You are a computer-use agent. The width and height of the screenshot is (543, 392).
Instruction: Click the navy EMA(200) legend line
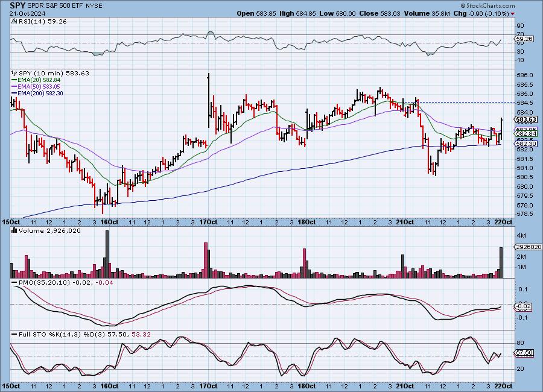click(x=14, y=93)
